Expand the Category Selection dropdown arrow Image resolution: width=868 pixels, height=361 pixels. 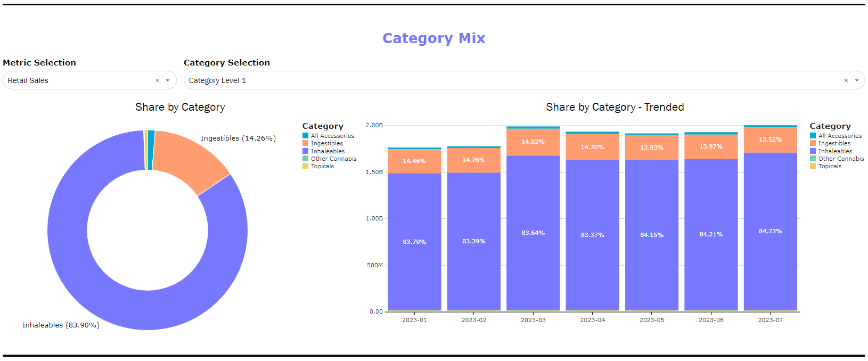(857, 80)
